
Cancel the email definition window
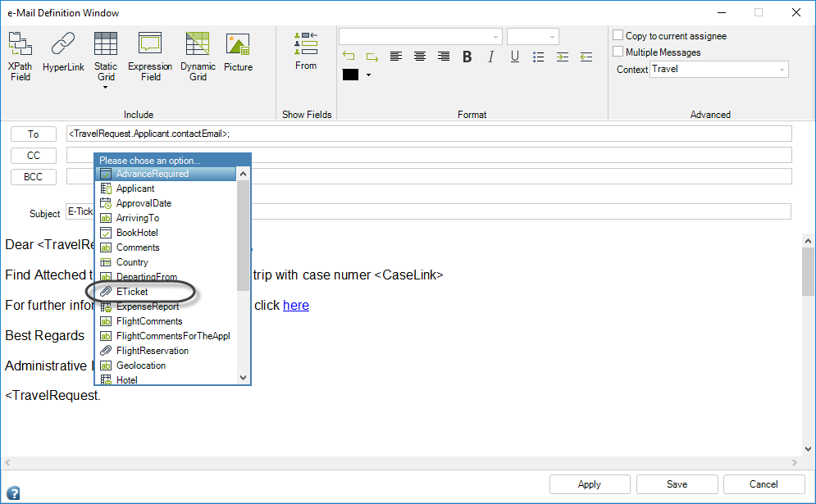(x=764, y=484)
